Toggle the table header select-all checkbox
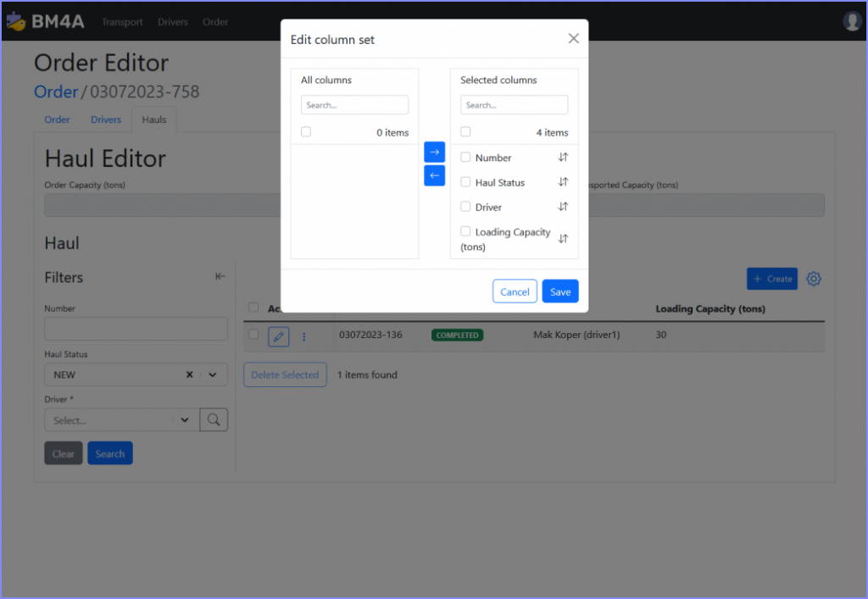This screenshot has width=868, height=599. (253, 308)
